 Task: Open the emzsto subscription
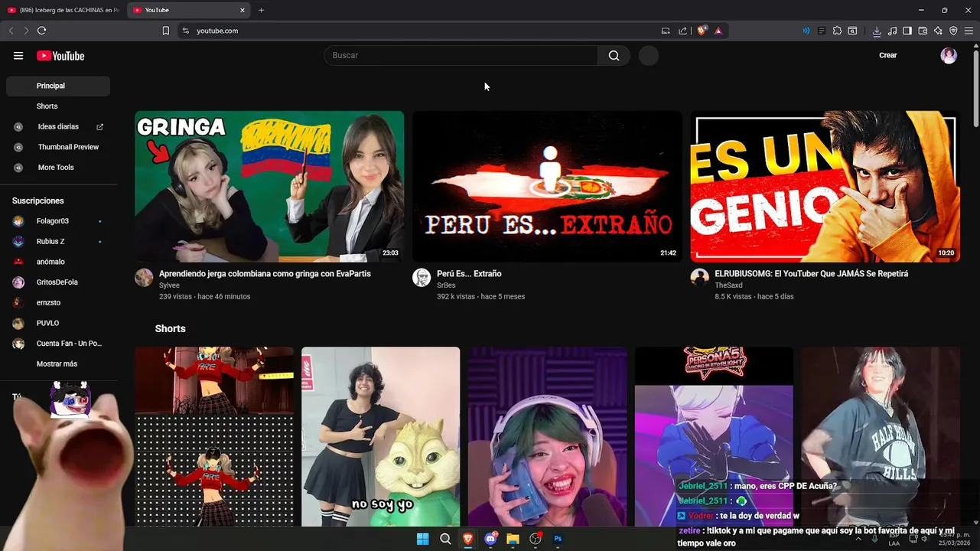(x=58, y=303)
